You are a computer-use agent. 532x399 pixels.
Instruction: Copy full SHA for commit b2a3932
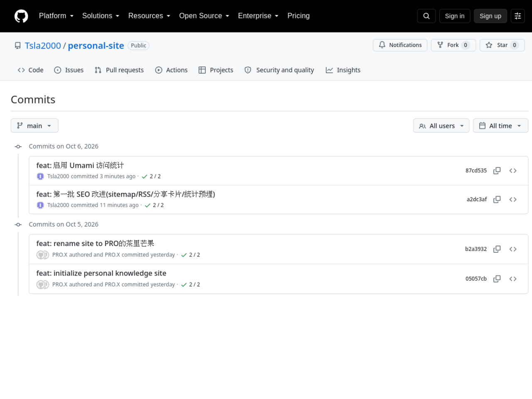click(497, 249)
